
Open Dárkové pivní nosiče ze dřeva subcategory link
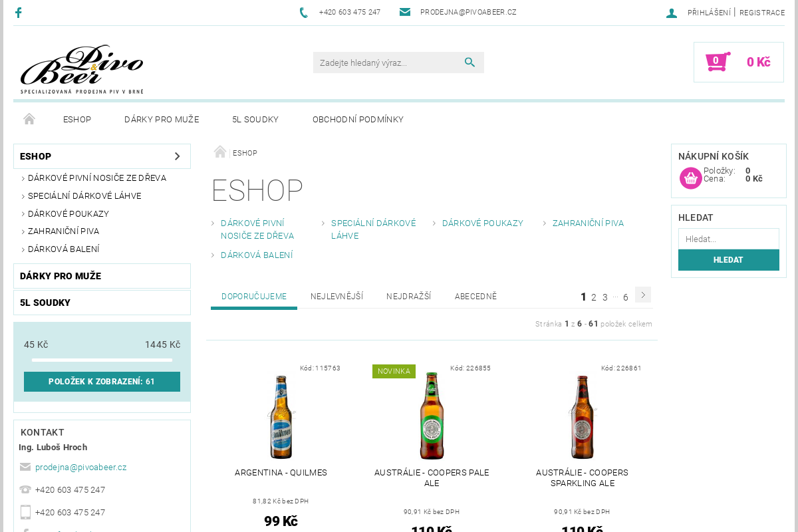(257, 229)
